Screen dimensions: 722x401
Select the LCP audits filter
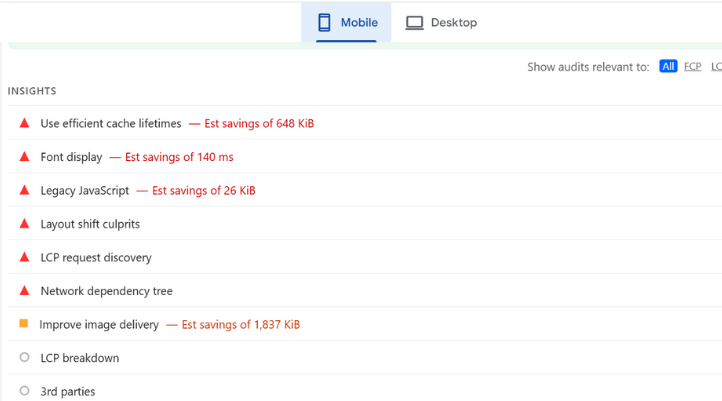pyautogui.click(x=716, y=67)
